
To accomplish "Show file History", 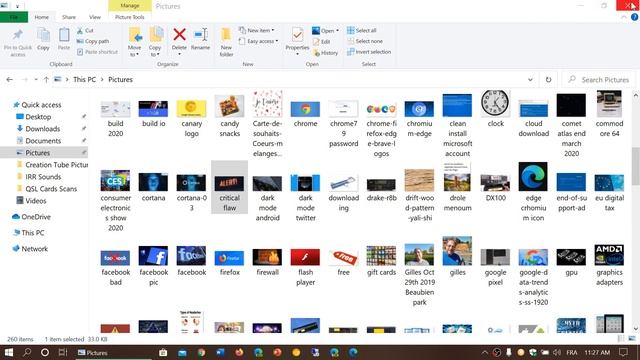I will click(325, 53).
